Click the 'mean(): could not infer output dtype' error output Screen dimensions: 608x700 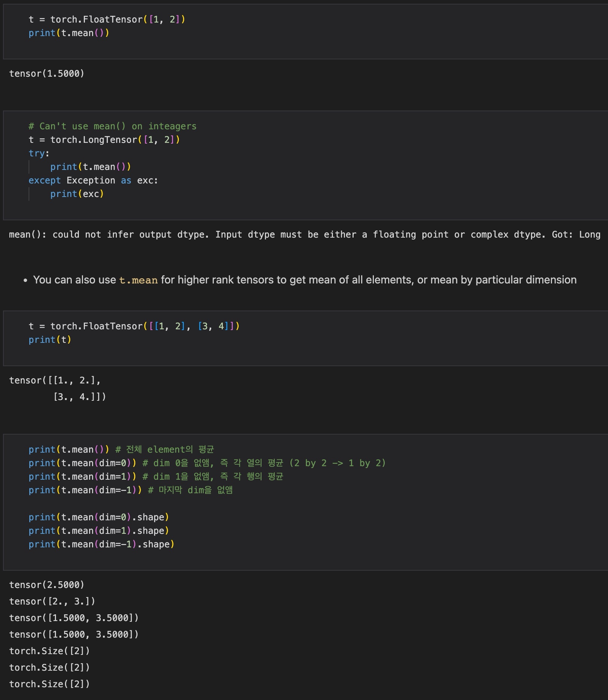pos(305,235)
